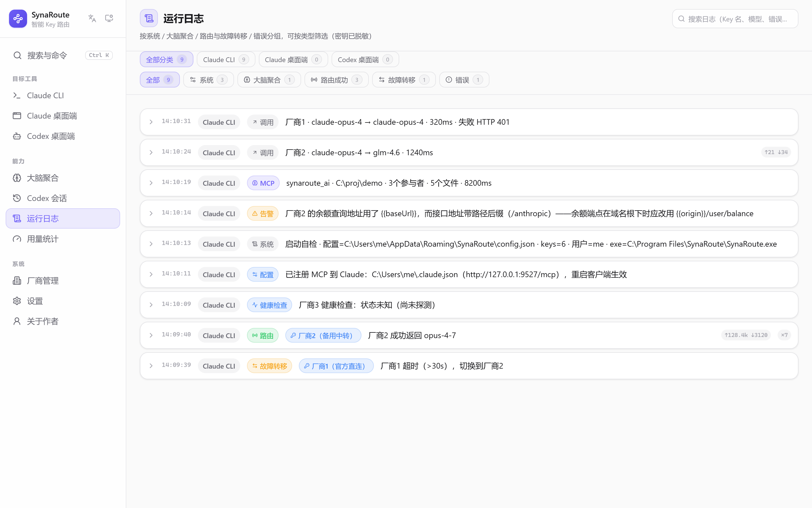Image resolution: width=812 pixels, height=508 pixels.
Task: Click the Codex 会话 history icon
Action: tap(17, 198)
